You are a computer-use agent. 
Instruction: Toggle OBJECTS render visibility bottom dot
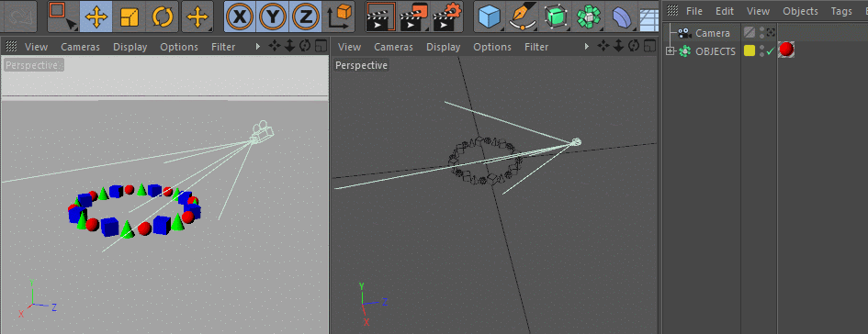click(762, 54)
